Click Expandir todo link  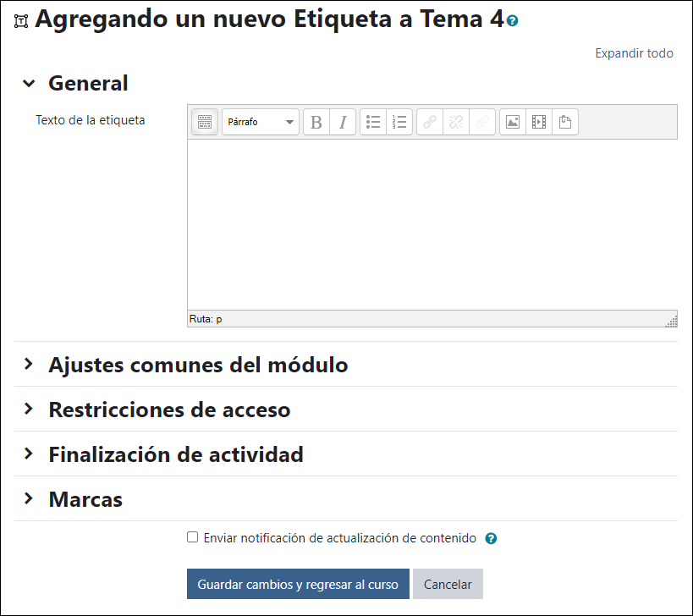point(634,53)
